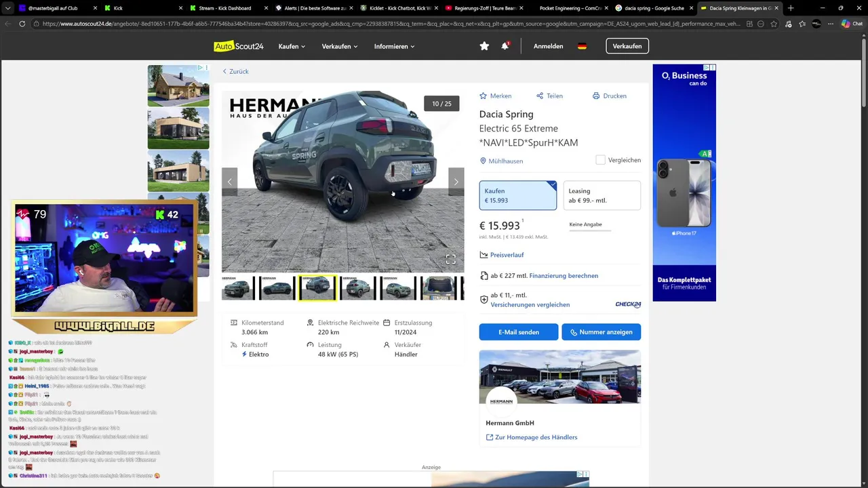Go back via Zurück link

pos(236,71)
